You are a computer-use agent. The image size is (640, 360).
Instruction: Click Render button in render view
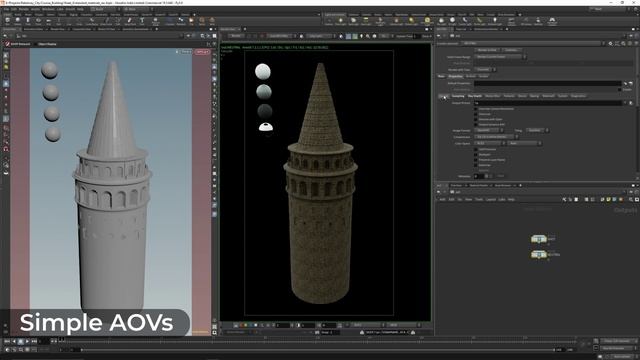pos(236,36)
